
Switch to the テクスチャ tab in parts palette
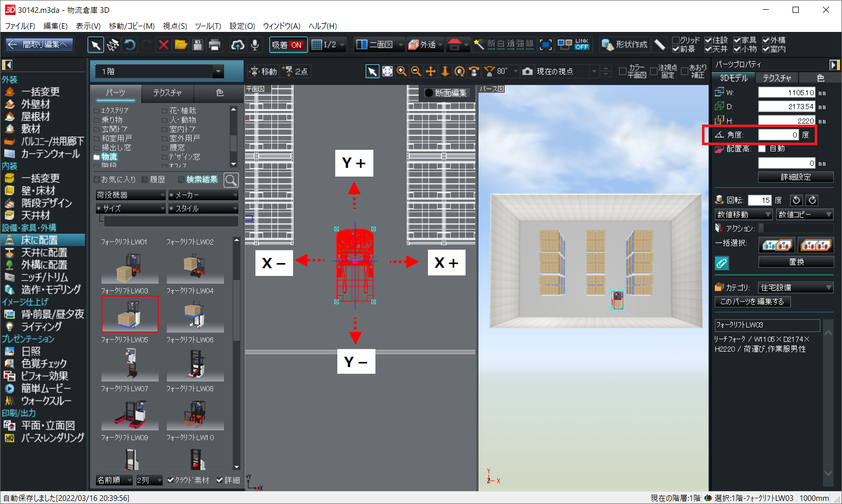pos(167,93)
